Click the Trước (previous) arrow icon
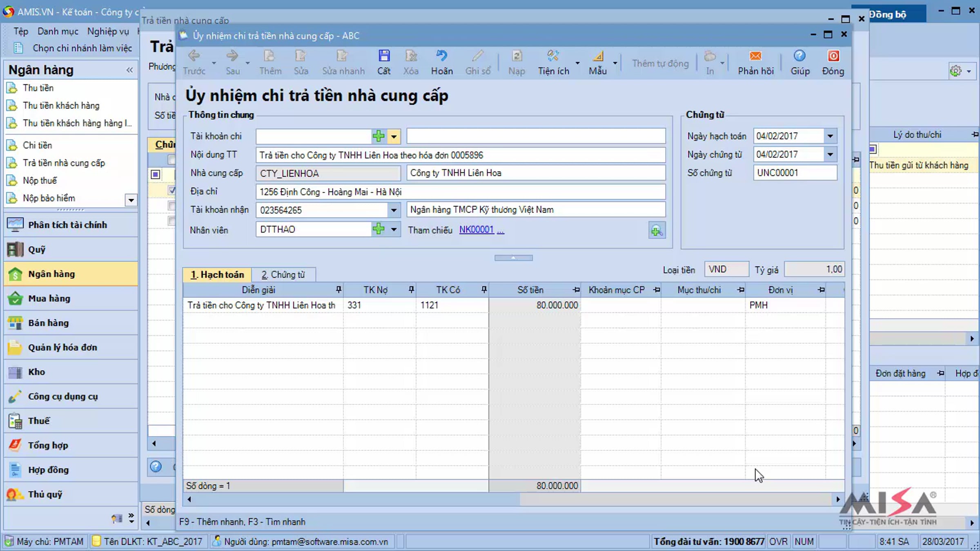The width and height of the screenshot is (980, 551). 194,56
